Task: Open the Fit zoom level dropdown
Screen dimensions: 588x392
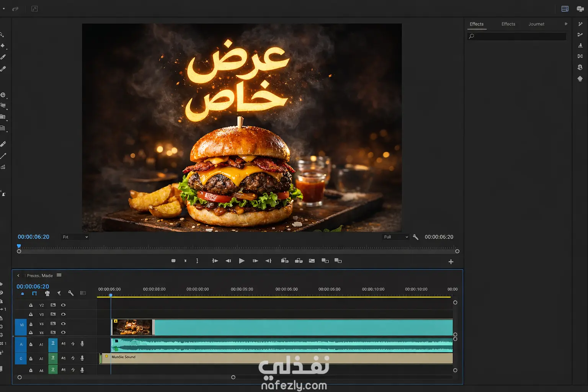Action: [75, 237]
